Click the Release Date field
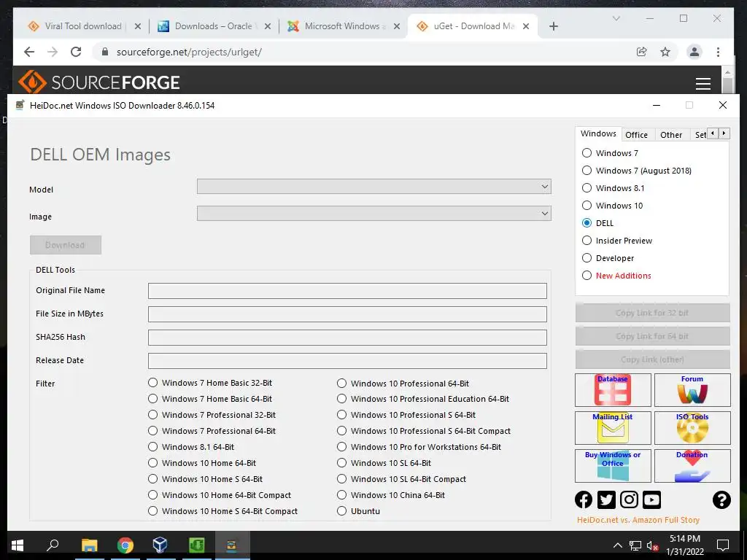The height and width of the screenshot is (560, 747). [347, 361]
